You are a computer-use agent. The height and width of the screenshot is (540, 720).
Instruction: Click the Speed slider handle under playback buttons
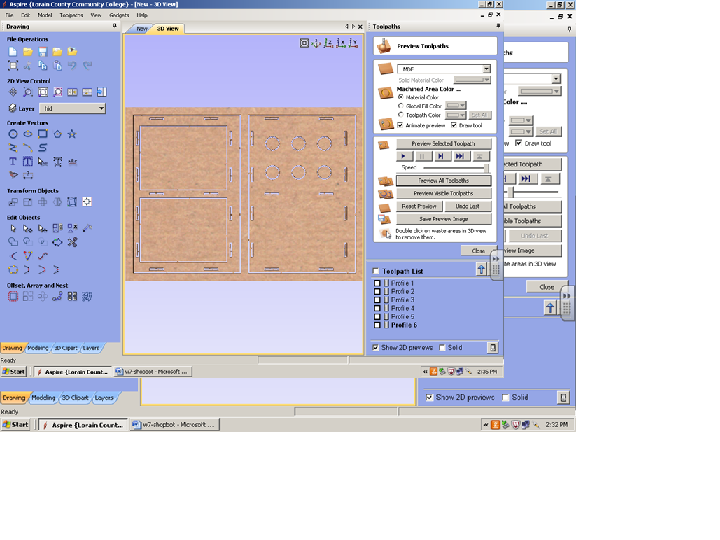click(486, 168)
